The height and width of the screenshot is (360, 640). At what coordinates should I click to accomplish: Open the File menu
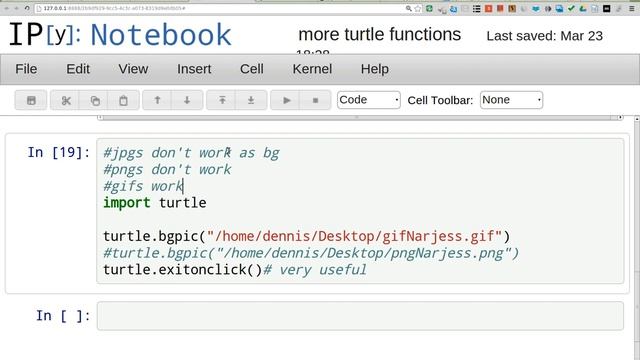(26, 69)
